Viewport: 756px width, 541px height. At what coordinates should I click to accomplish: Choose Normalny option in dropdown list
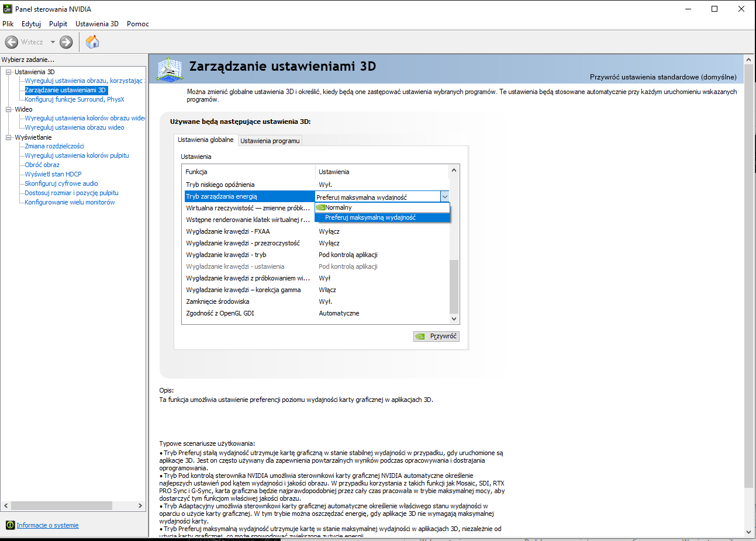(x=382, y=207)
